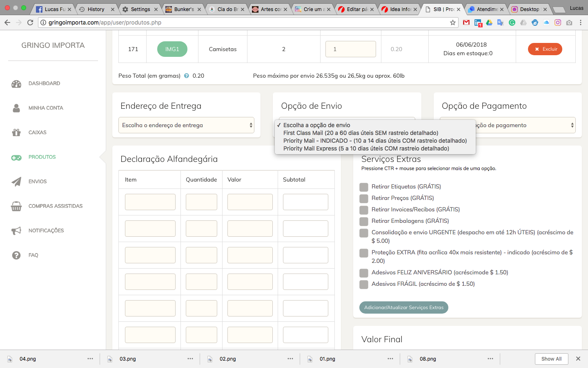Open the Caixas gift box icon
This screenshot has height=368, width=588.
[x=16, y=132]
